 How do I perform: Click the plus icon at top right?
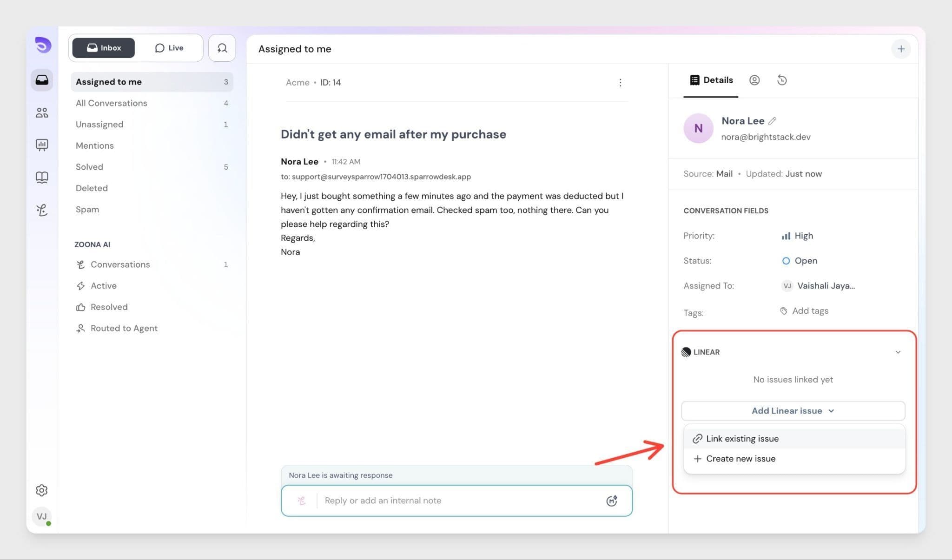[x=901, y=49]
